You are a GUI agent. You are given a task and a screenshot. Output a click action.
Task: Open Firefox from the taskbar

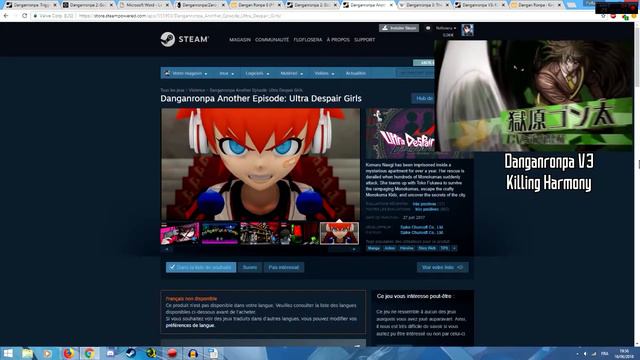[x=69, y=353]
